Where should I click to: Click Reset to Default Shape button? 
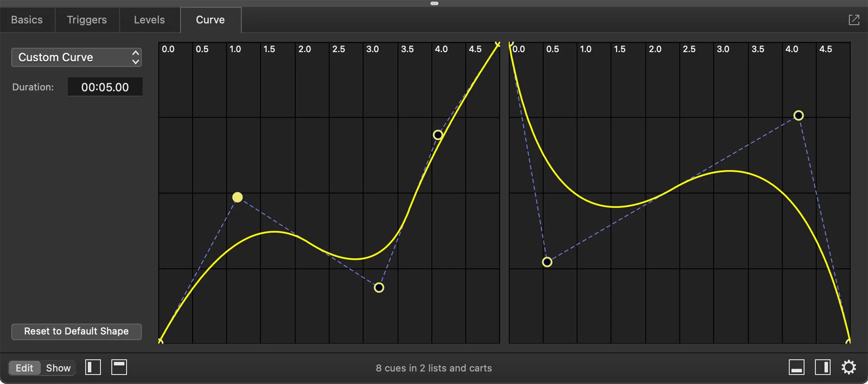[x=76, y=331]
